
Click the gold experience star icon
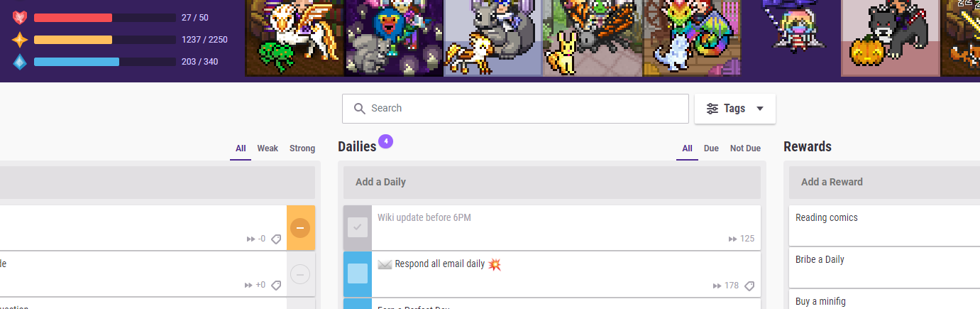[20, 40]
